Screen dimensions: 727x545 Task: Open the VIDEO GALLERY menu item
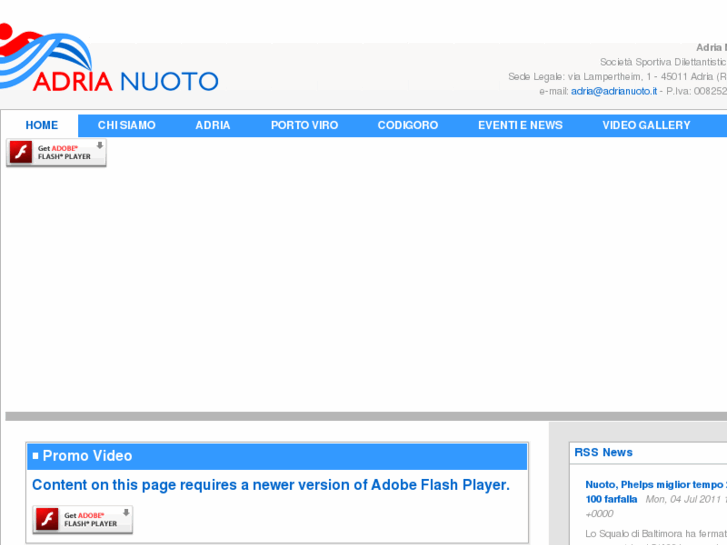pyautogui.click(x=646, y=125)
